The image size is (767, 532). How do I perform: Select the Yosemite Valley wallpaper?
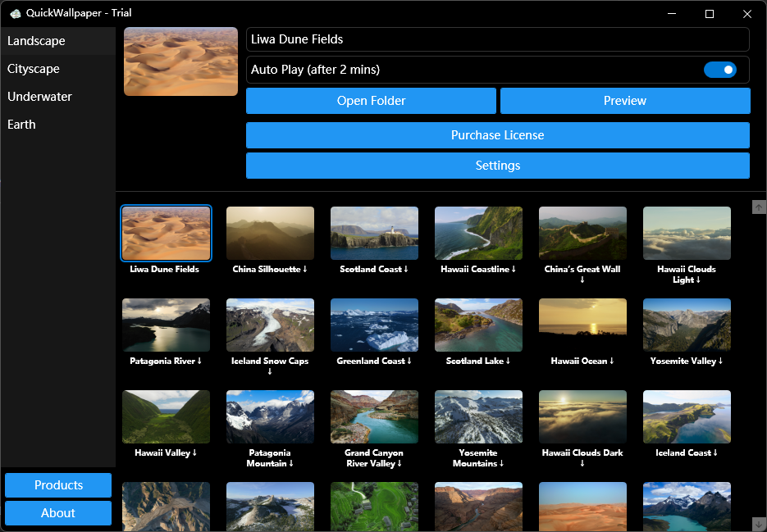click(687, 325)
